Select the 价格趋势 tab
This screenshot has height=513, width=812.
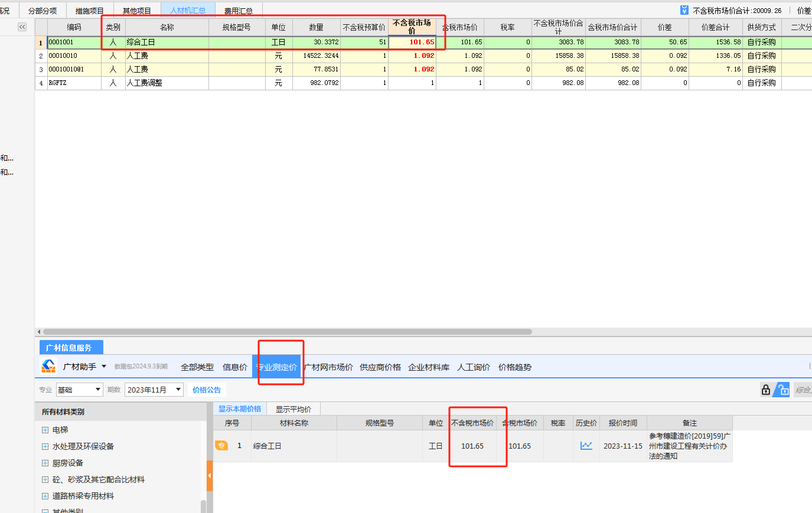click(515, 367)
